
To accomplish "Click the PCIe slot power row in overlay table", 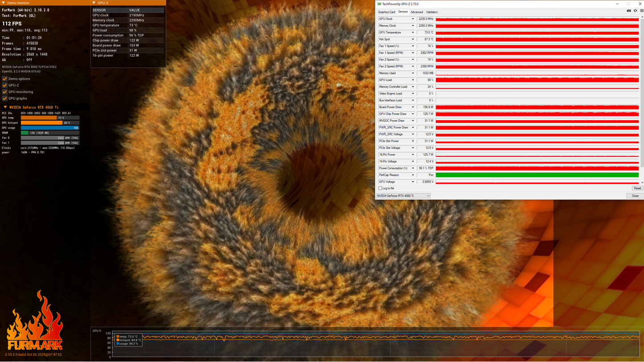I will tap(128, 50).
